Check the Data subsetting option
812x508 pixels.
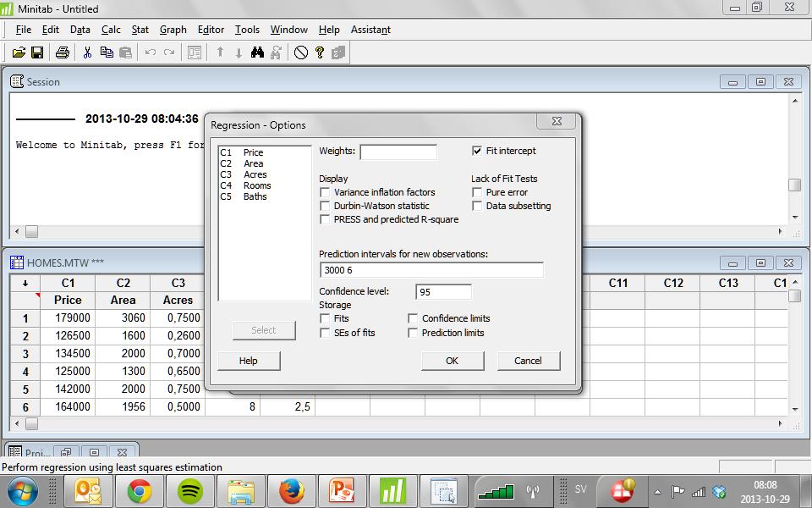click(x=477, y=206)
